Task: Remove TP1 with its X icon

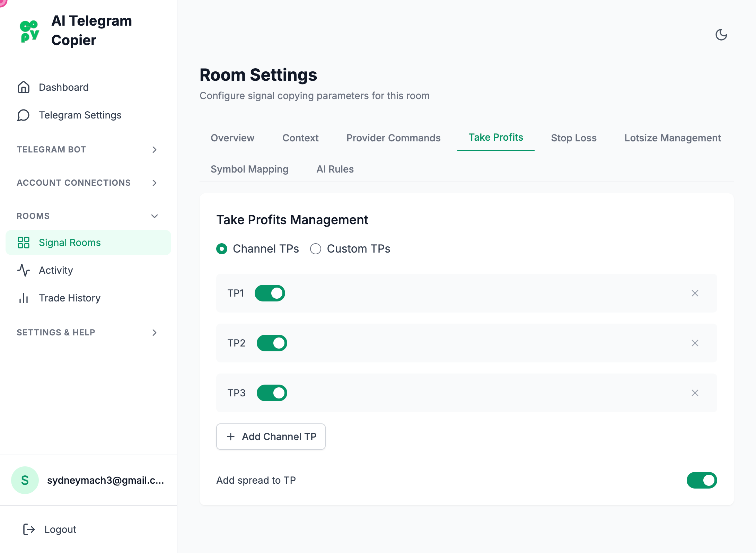Action: click(x=695, y=293)
